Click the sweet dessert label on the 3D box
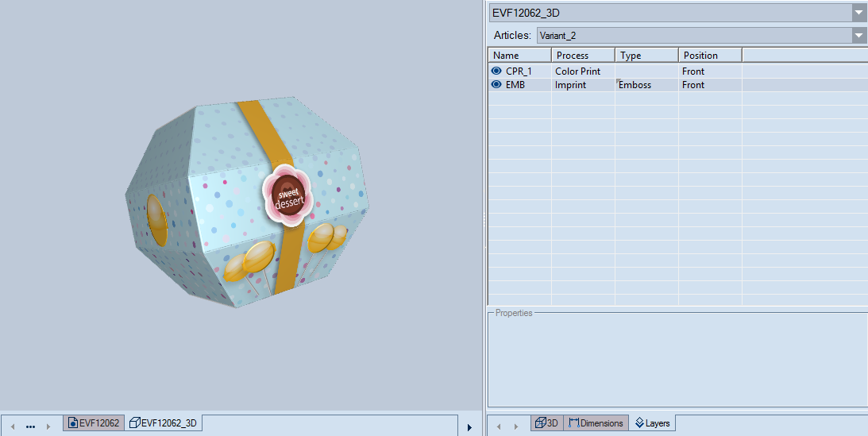This screenshot has height=436, width=868. (288, 196)
